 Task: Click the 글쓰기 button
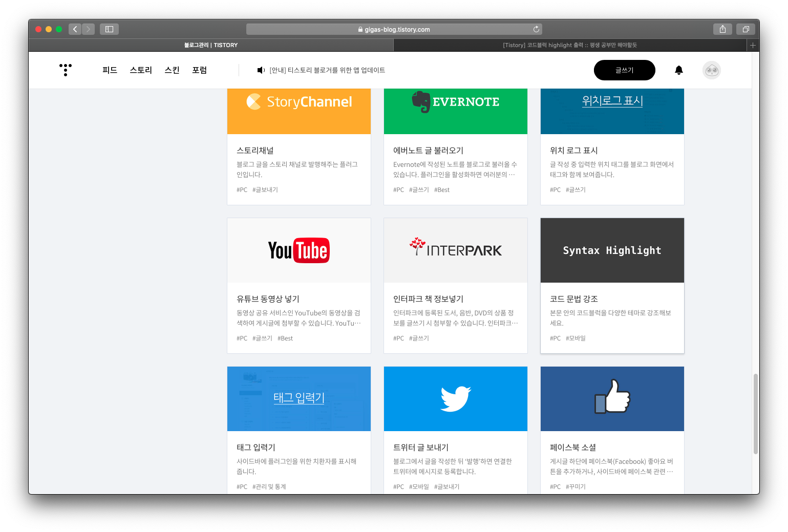click(625, 70)
